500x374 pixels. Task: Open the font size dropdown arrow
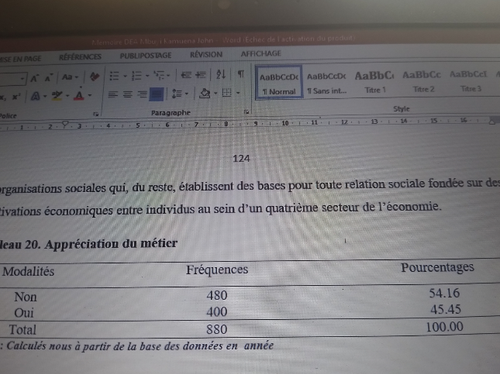22,79
